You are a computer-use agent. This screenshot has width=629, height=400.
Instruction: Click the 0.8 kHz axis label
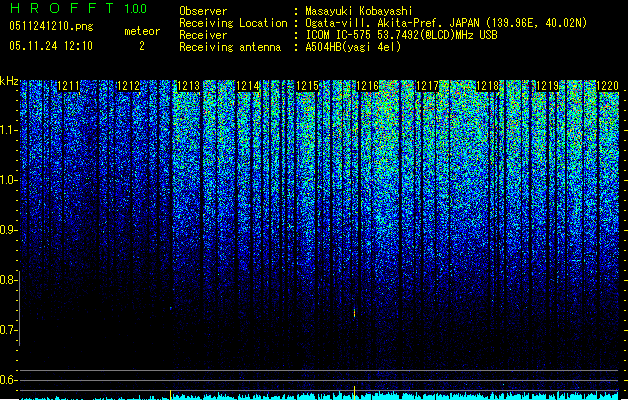(9, 280)
